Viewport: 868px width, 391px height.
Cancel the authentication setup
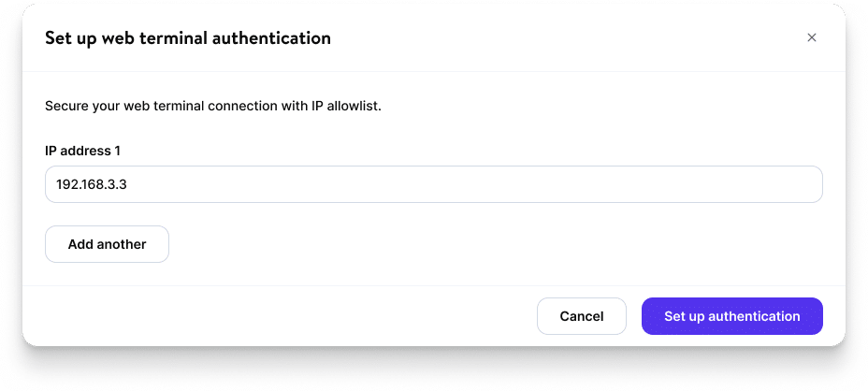point(581,316)
